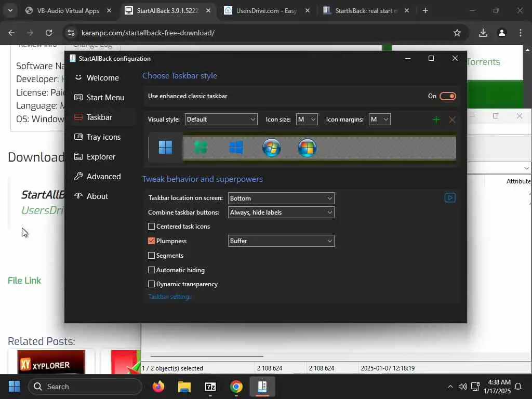The height and width of the screenshot is (399, 532).
Task: Enable the Segments checkbox
Action: tap(151, 256)
